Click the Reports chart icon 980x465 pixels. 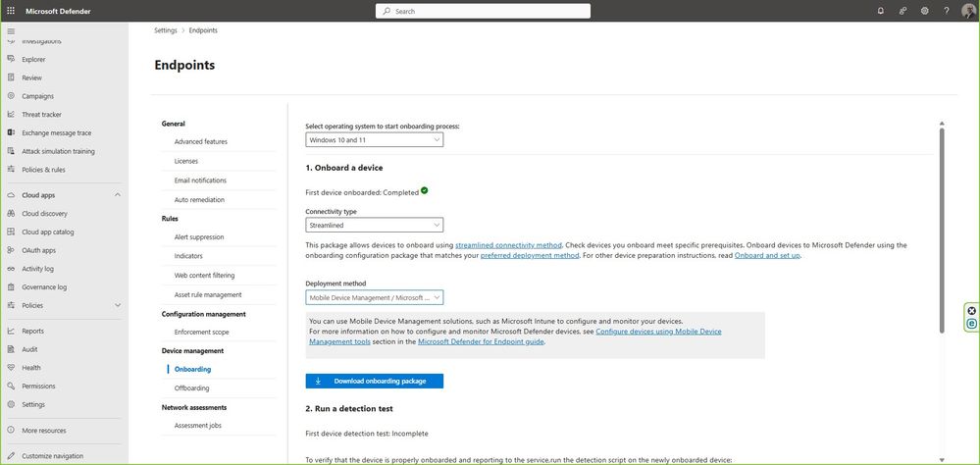pyautogui.click(x=11, y=331)
